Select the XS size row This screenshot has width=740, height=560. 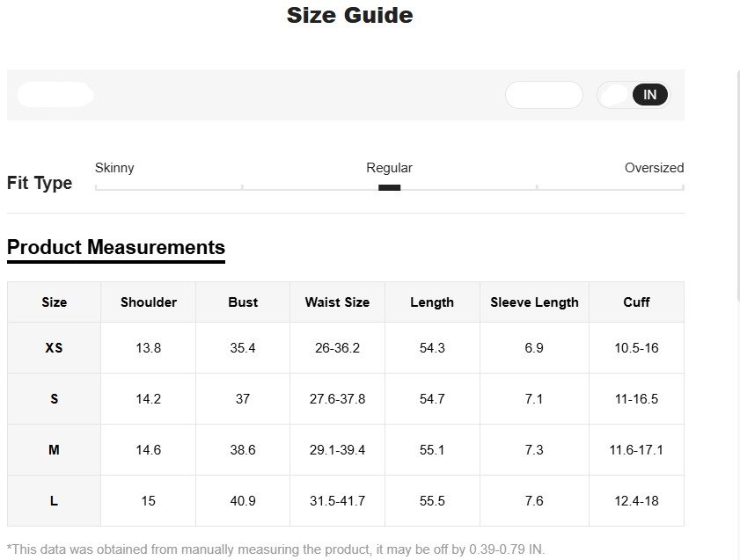click(x=54, y=347)
